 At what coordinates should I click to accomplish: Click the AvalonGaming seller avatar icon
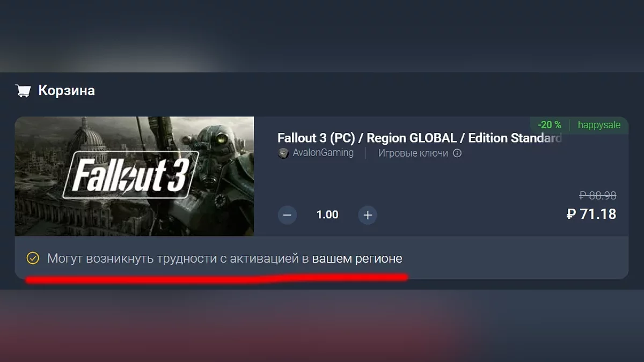283,153
